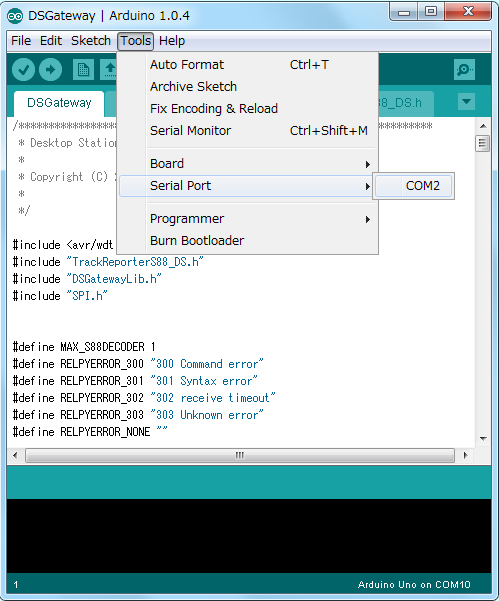Click the Open sketch up-arrow toolbar icon
Image resolution: width=499 pixels, height=601 pixels.
(109, 69)
